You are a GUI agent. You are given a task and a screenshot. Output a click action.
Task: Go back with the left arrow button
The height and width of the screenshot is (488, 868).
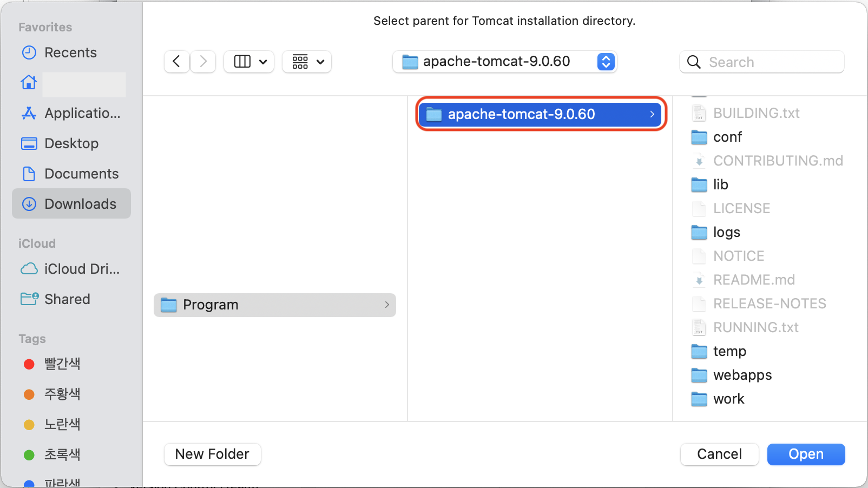(177, 62)
